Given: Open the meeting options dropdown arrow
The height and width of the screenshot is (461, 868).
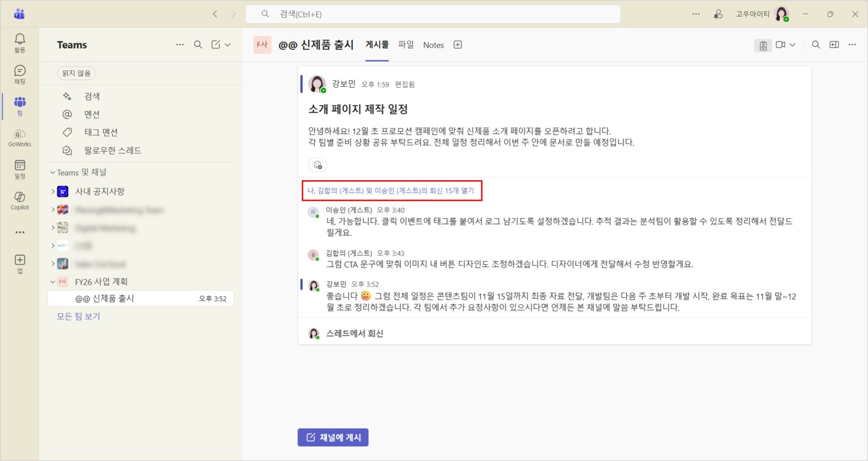Looking at the screenshot, I should tap(792, 45).
